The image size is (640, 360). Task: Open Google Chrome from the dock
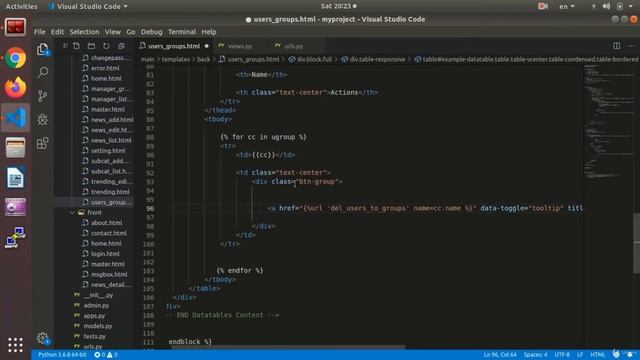[x=16, y=58]
